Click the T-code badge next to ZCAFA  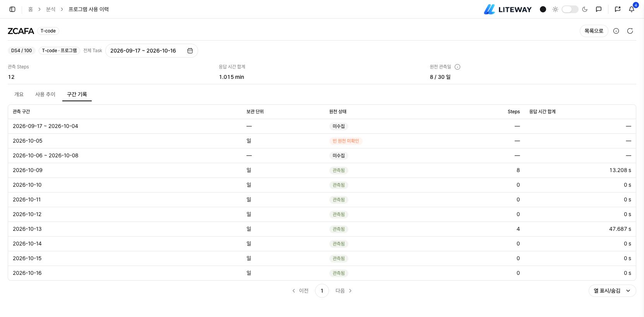[48, 31]
